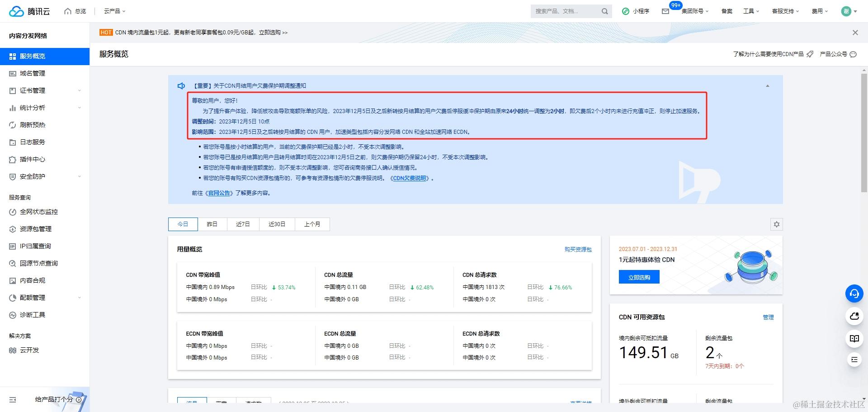Click the HOT banner 立即选购 link
Screen dimensions: 868x412
pyautogui.click(x=273, y=33)
